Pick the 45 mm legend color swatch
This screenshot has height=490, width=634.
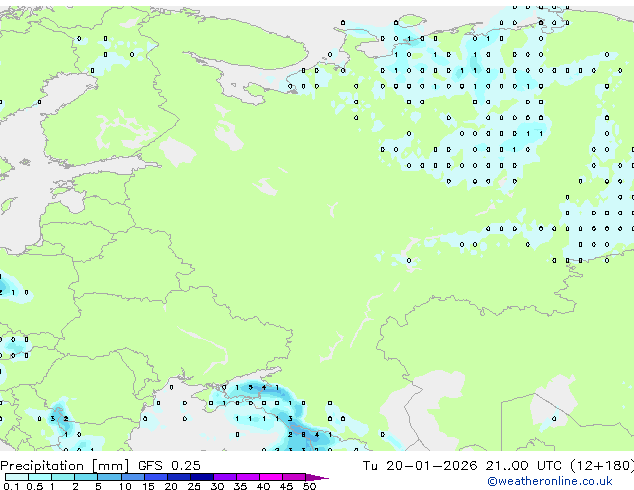294,477
